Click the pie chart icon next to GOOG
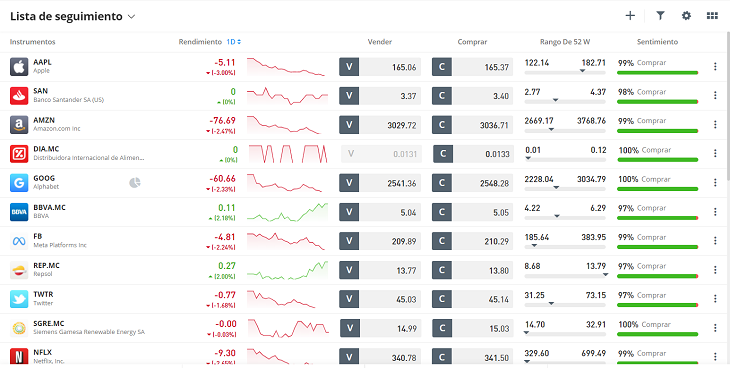This screenshot has width=730, height=368. click(135, 183)
